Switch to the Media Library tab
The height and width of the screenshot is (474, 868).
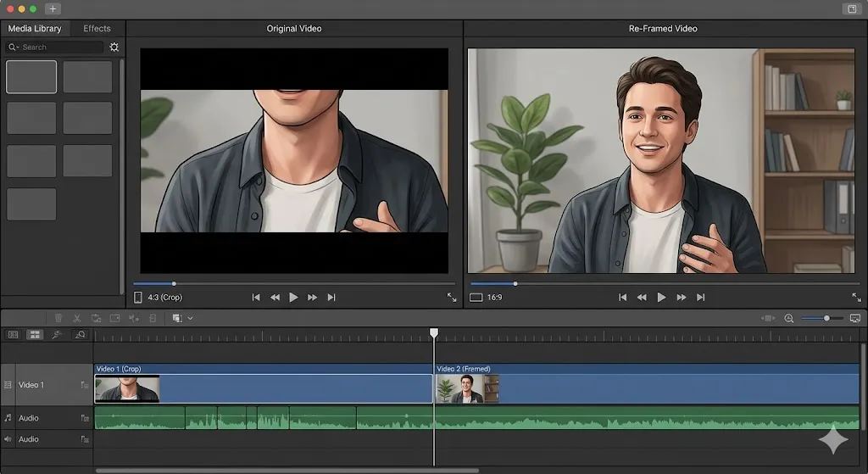pos(34,28)
